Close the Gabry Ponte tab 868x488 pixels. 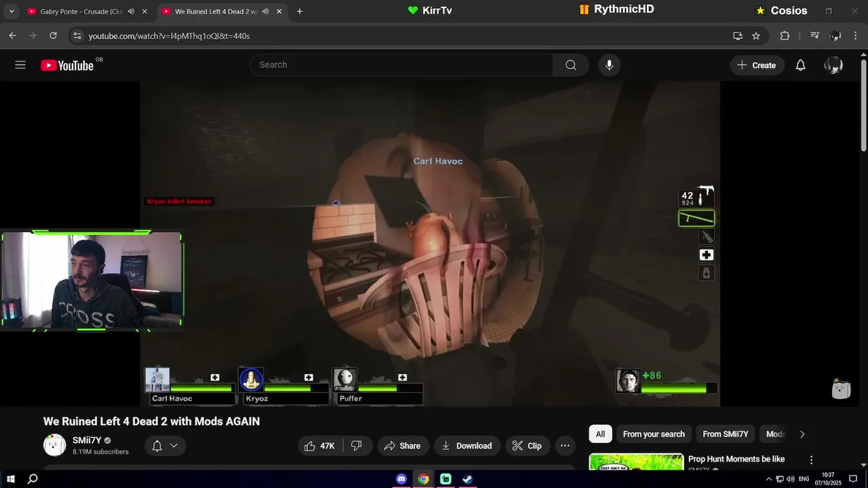pos(144,12)
